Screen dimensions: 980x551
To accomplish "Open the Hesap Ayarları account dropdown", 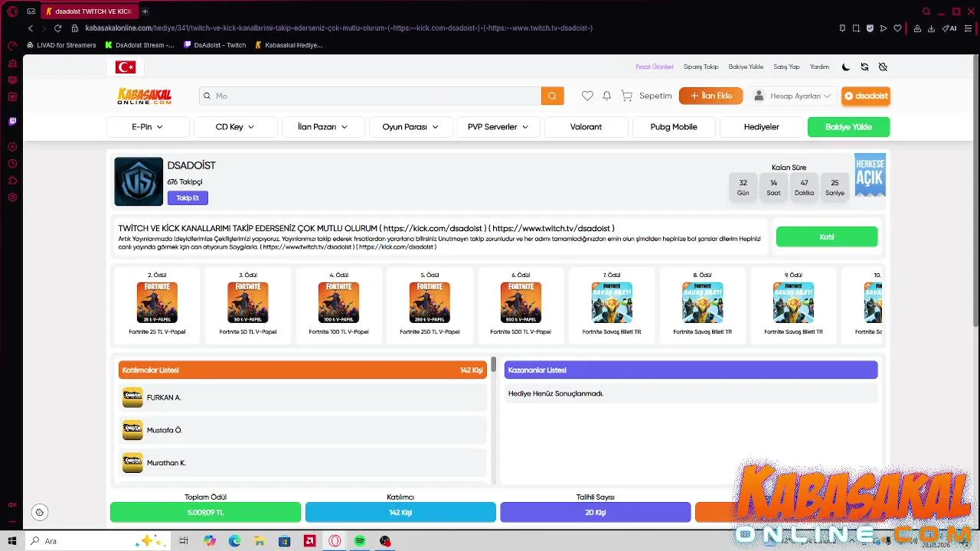I will click(792, 96).
